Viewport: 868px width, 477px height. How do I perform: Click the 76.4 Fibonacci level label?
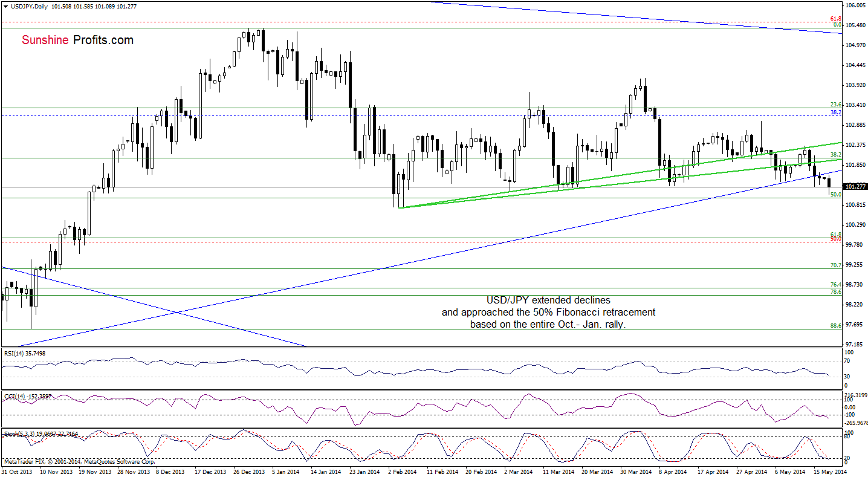pyautogui.click(x=837, y=285)
